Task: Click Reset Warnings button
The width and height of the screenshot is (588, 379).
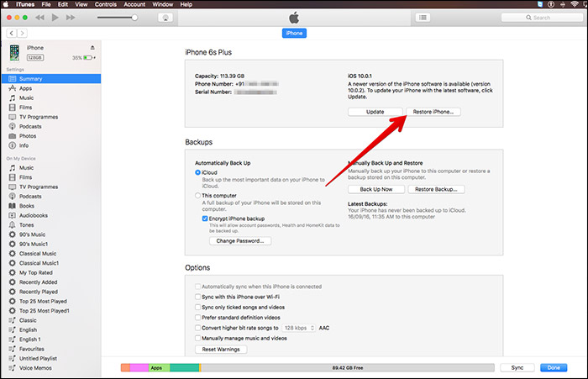Action: point(221,350)
